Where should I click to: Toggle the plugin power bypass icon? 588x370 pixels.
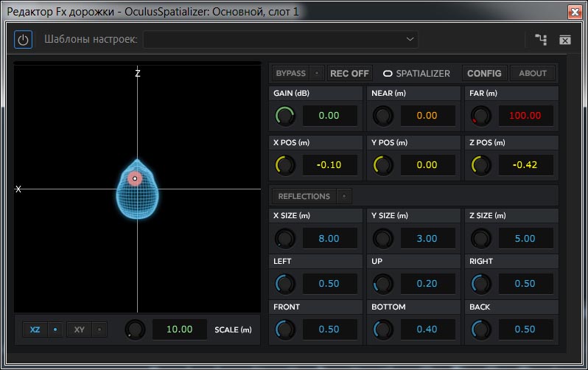coord(23,39)
